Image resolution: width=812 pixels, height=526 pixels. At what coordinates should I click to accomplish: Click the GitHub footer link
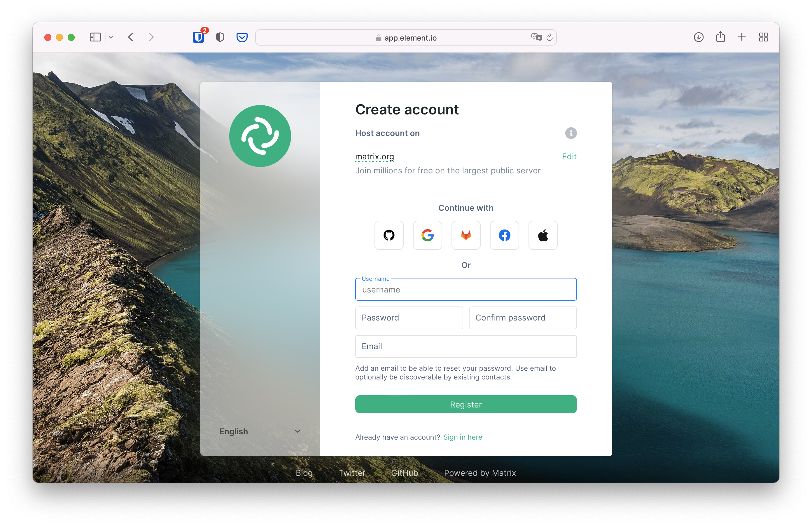[404, 473]
